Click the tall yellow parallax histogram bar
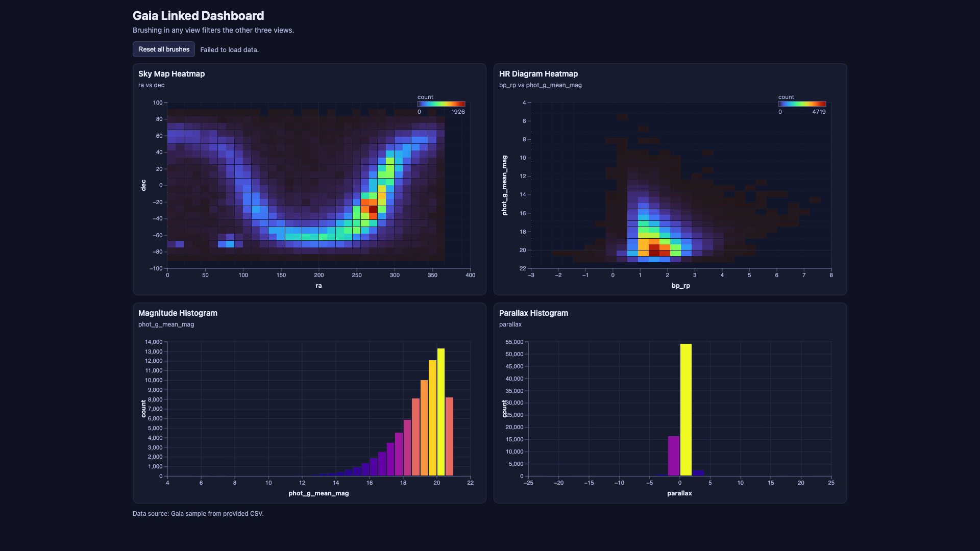980x551 pixels. pyautogui.click(x=686, y=410)
